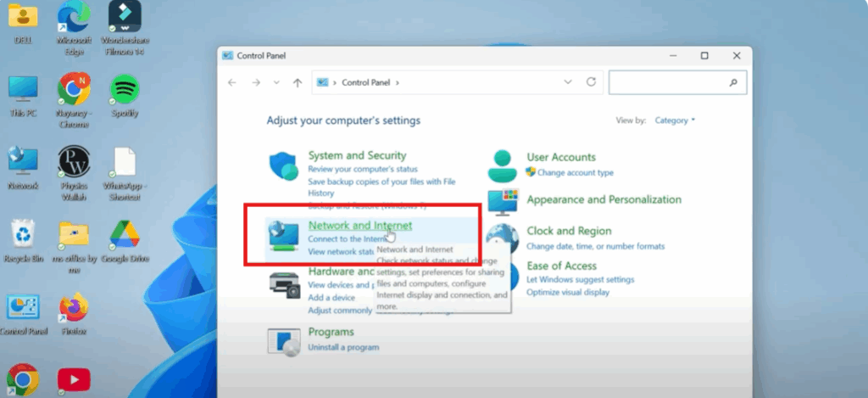868x398 pixels.
Task: Click the Spotify desktop icon
Action: pos(125,89)
